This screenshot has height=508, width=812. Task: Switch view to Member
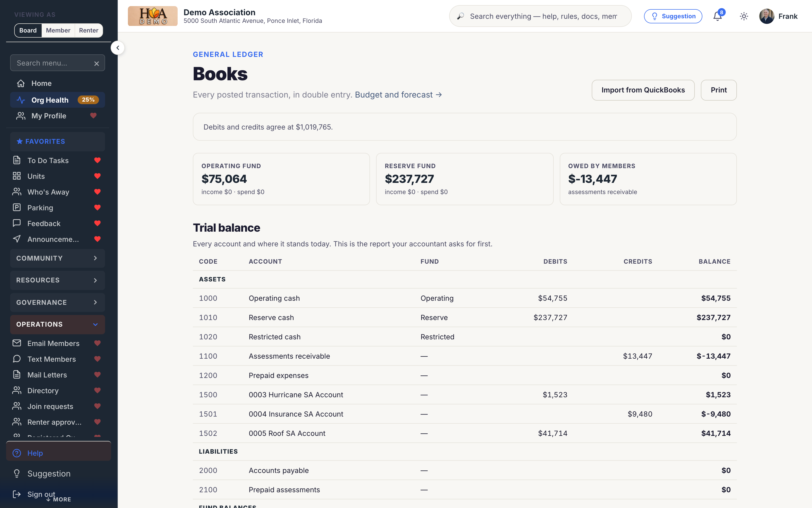click(58, 30)
